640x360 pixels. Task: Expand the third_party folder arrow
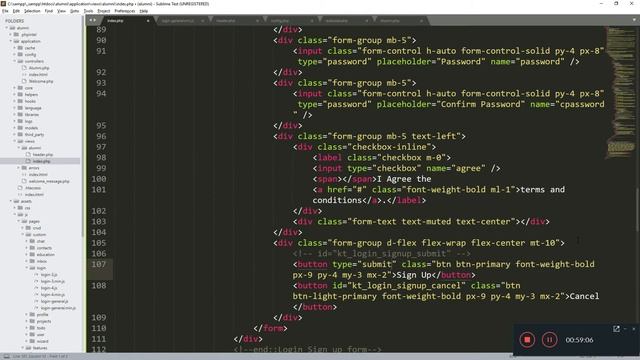point(15,134)
